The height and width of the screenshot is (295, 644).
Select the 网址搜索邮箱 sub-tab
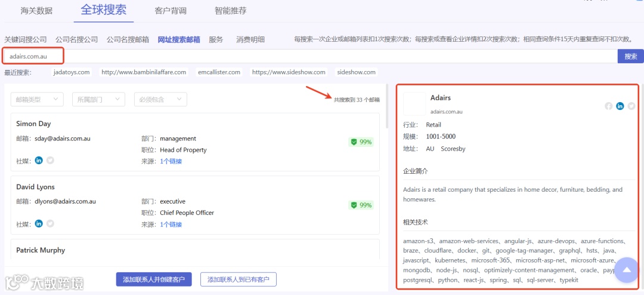point(179,39)
